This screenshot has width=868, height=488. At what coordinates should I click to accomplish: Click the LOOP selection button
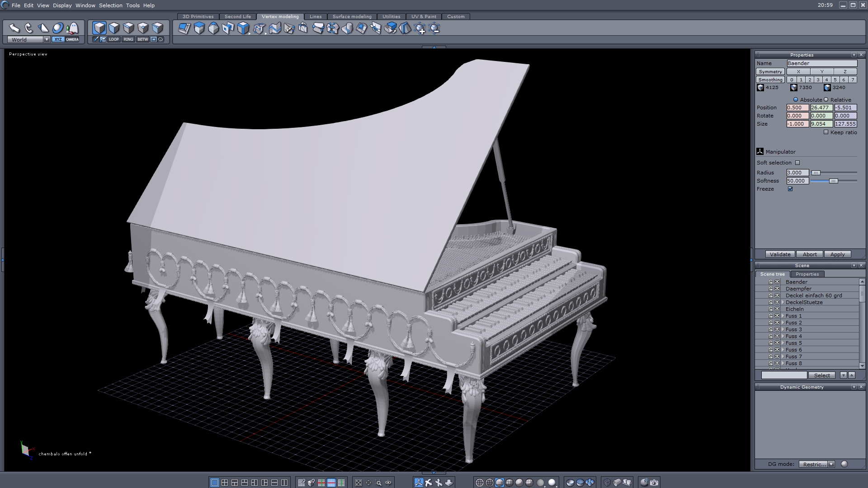click(x=113, y=39)
